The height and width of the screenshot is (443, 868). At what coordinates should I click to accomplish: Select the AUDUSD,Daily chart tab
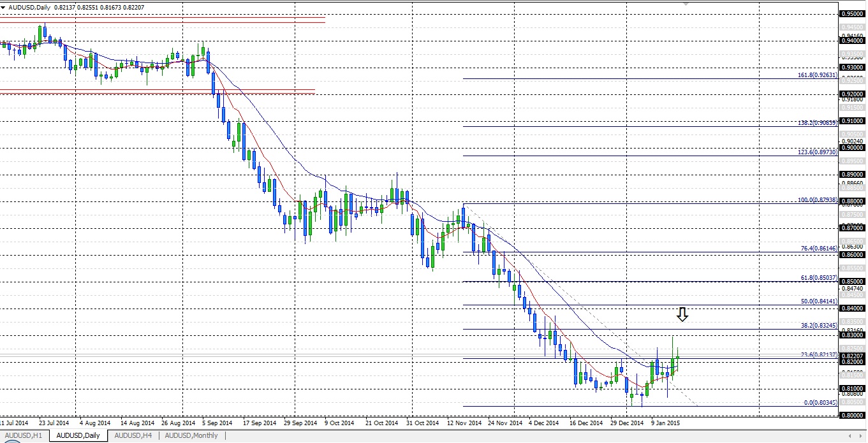coord(78,436)
